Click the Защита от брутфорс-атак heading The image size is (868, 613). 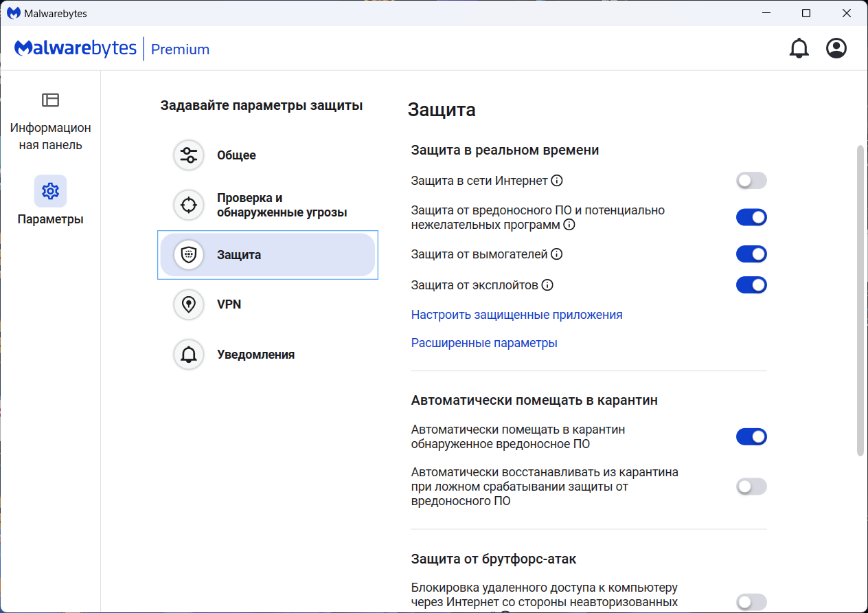click(x=494, y=559)
